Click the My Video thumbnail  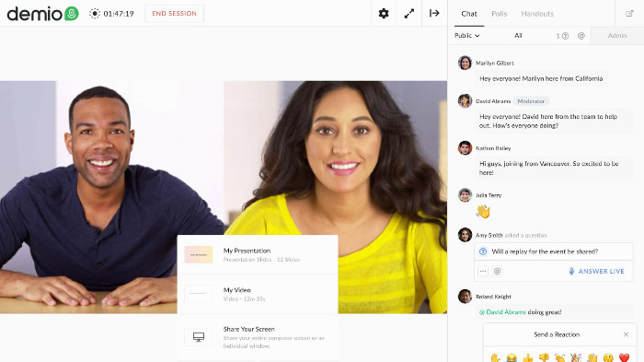pyautogui.click(x=199, y=294)
